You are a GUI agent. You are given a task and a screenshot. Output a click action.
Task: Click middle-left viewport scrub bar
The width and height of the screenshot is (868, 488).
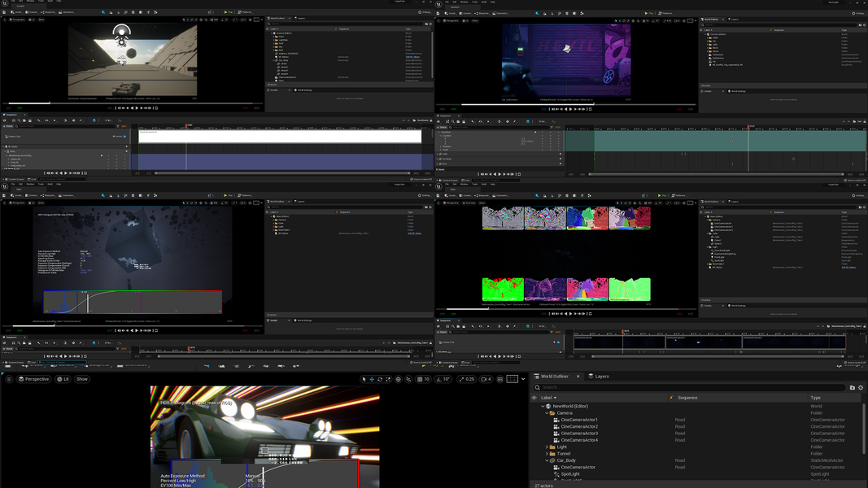click(133, 325)
